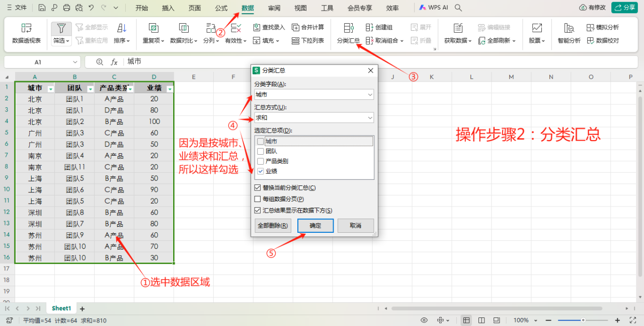Open the 智能分析 smart analysis tool
Image resolution: width=644 pixels, height=326 pixels.
[569, 33]
